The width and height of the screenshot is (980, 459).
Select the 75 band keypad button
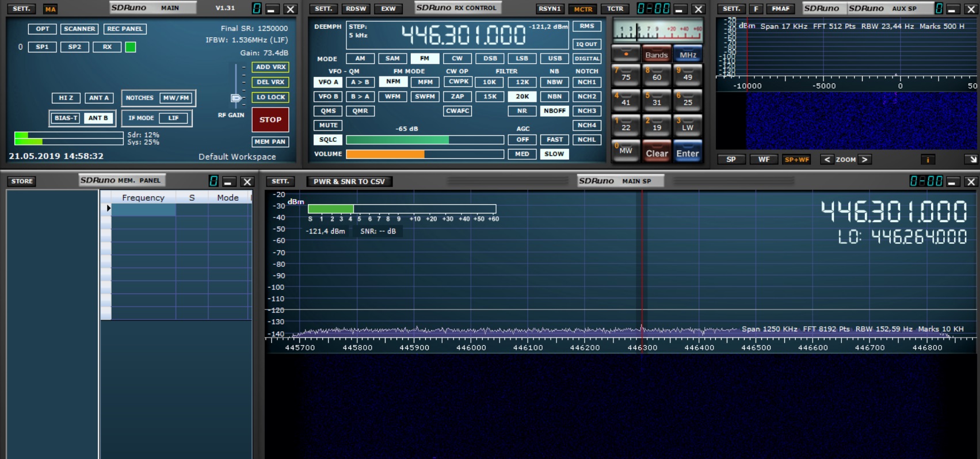point(626,75)
